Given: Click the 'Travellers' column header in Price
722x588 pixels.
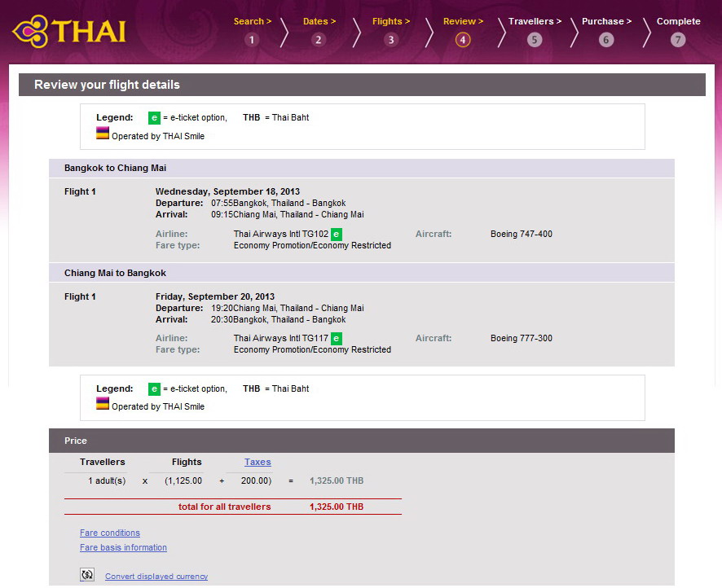Looking at the screenshot, I should (102, 462).
